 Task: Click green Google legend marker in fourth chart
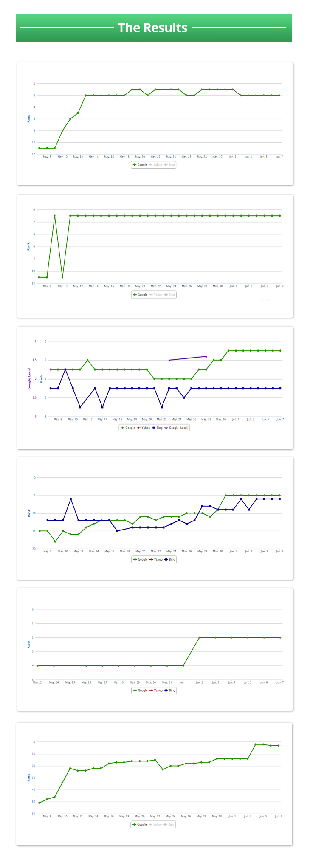[135, 560]
